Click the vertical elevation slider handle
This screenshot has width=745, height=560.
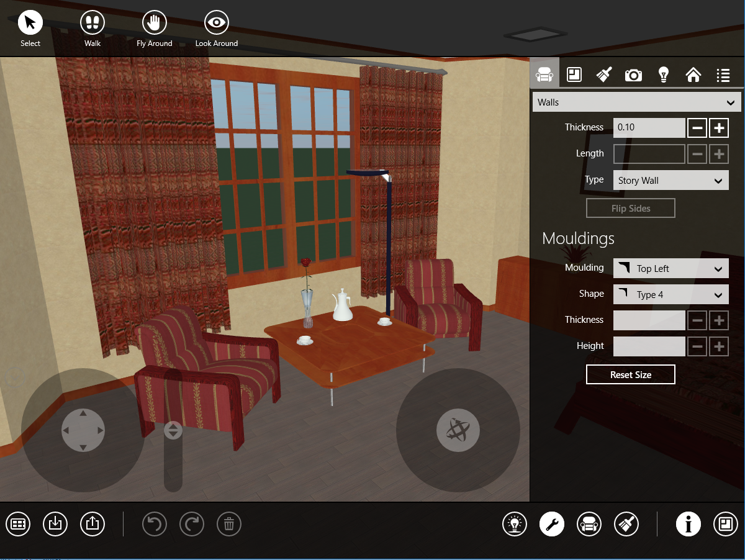click(173, 430)
